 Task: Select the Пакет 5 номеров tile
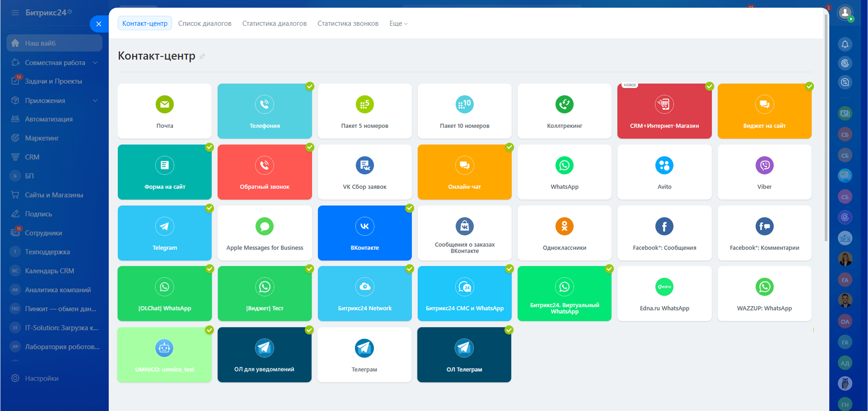(365, 111)
